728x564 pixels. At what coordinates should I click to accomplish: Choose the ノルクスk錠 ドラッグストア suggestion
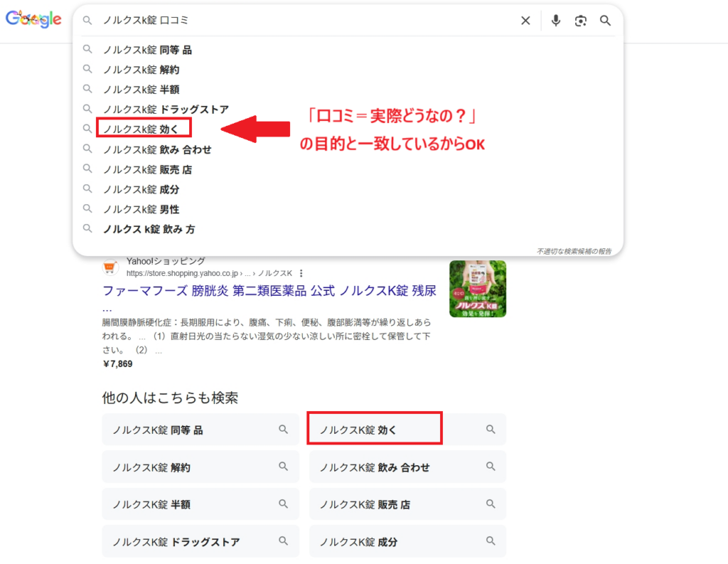point(166,110)
